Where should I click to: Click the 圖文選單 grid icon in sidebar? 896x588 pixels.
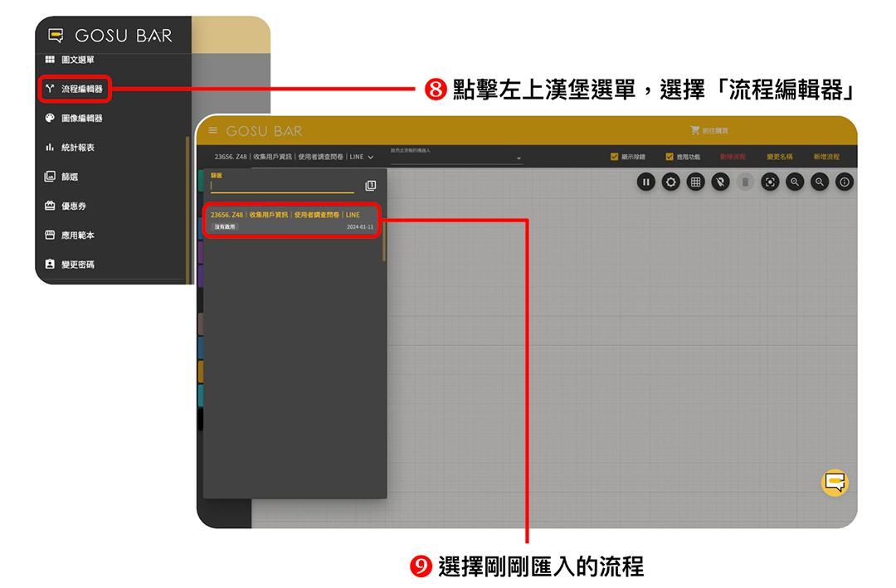pyautogui.click(x=50, y=60)
